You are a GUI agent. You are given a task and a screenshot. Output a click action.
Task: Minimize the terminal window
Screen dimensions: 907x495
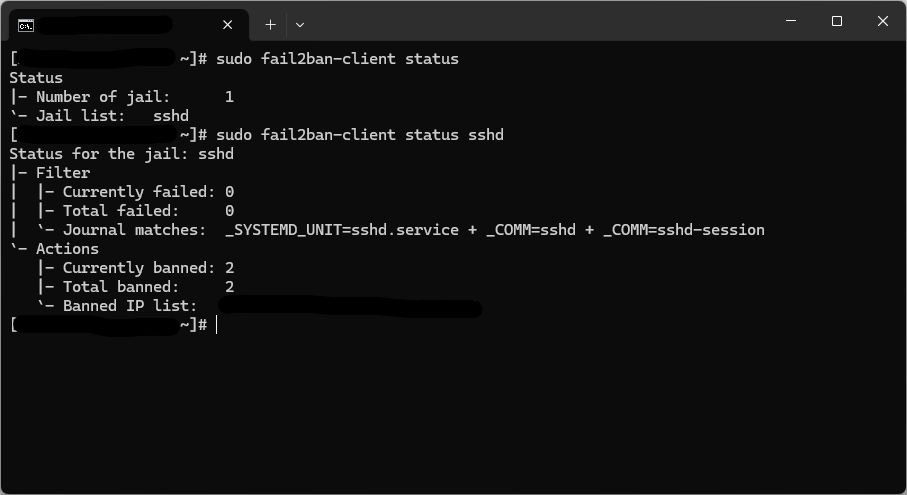791,22
